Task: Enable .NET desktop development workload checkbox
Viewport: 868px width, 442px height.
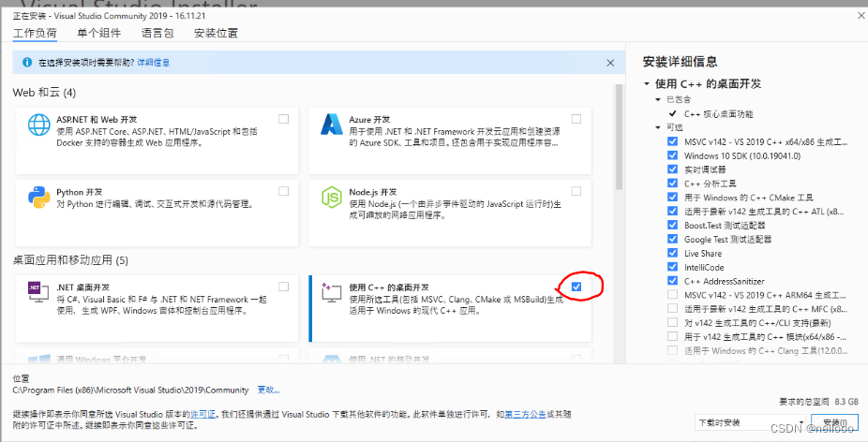Action: click(283, 287)
